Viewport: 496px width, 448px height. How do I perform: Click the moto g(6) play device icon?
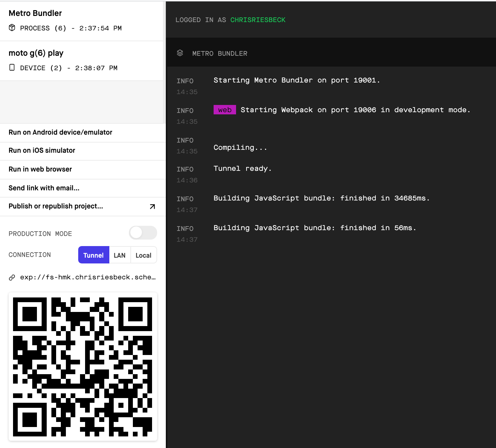tap(12, 68)
